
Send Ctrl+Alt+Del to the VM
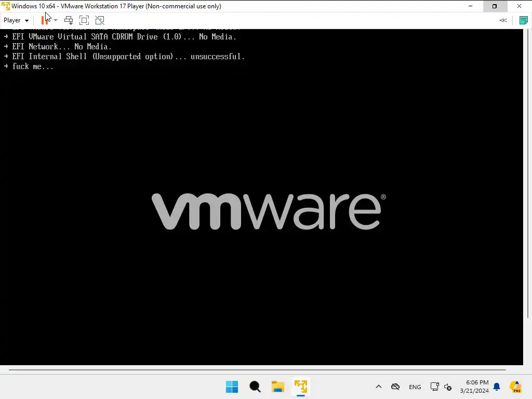click(x=69, y=20)
